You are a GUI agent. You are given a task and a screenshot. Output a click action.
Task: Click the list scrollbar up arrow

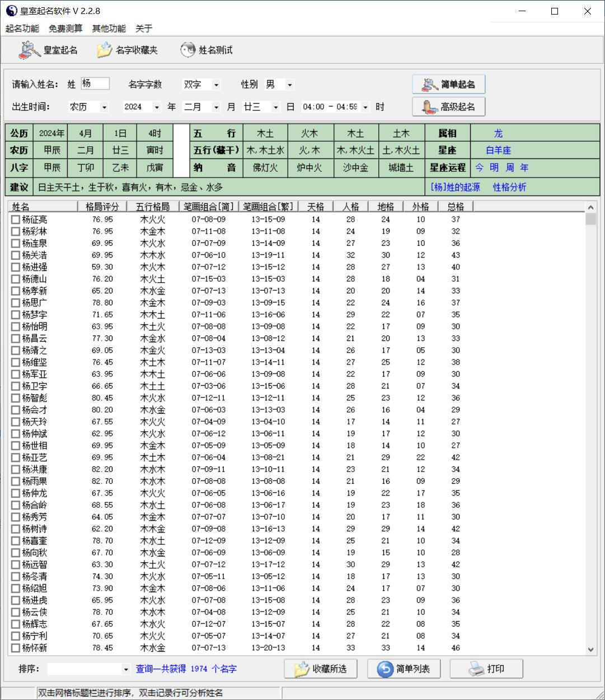coord(591,207)
